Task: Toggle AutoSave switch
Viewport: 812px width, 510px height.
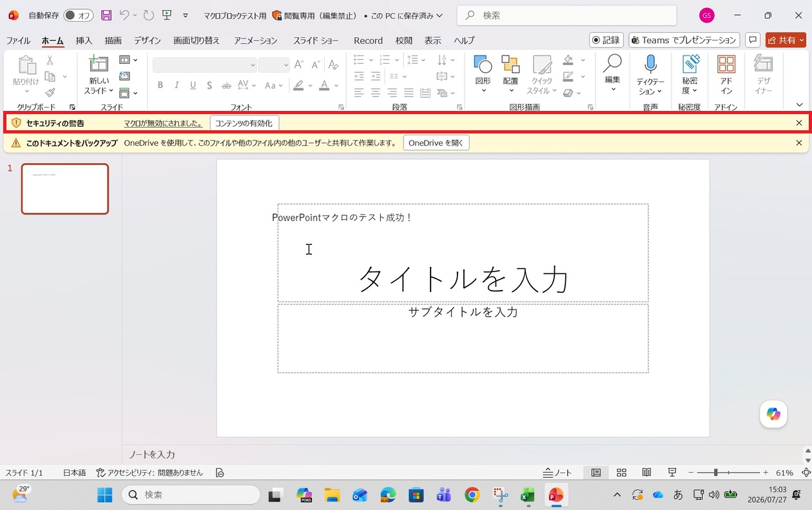Action: pyautogui.click(x=78, y=15)
